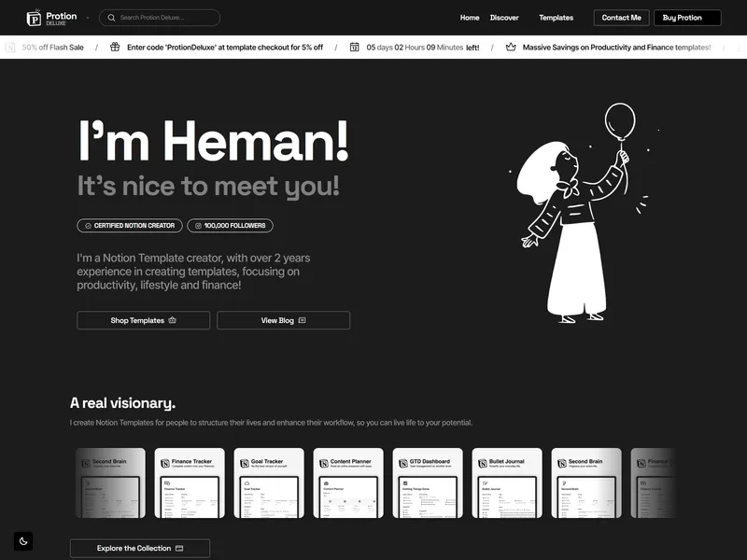Click the icon on Explore the Collection
The width and height of the screenshot is (747, 560).
point(179,549)
